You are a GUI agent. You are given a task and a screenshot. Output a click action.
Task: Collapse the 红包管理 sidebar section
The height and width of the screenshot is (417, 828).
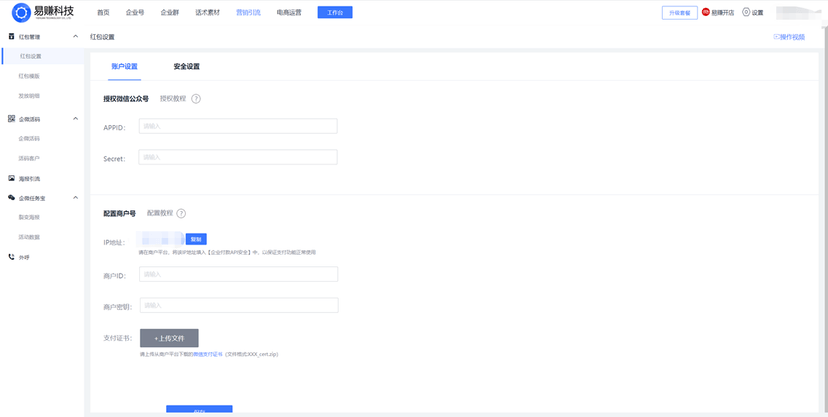tap(76, 36)
